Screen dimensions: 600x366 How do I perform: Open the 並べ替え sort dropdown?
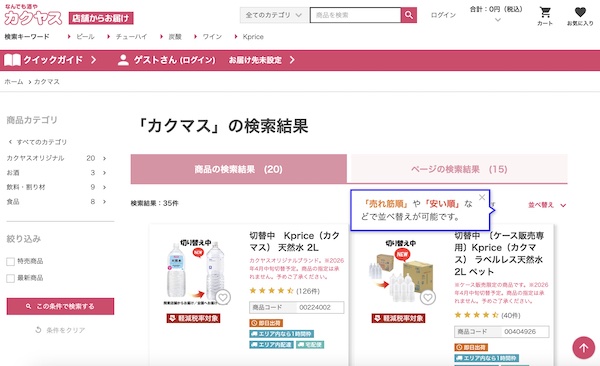tap(547, 205)
